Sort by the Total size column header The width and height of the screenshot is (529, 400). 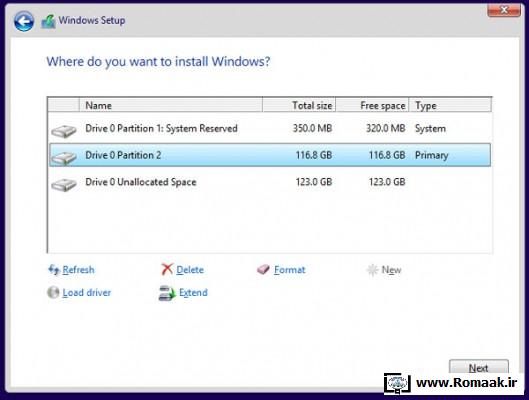299,105
